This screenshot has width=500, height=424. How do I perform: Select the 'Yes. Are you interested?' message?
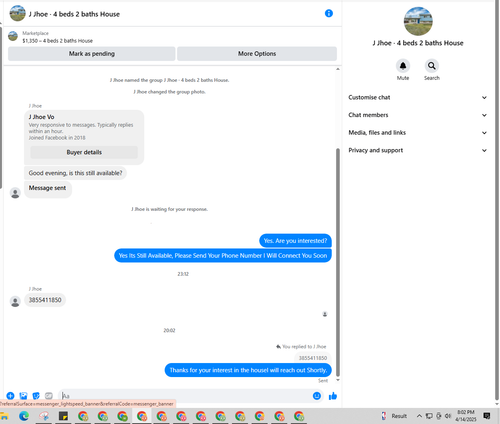click(295, 241)
